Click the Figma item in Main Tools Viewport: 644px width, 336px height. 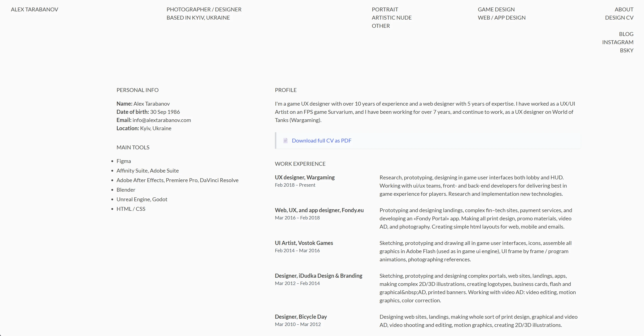point(123,161)
